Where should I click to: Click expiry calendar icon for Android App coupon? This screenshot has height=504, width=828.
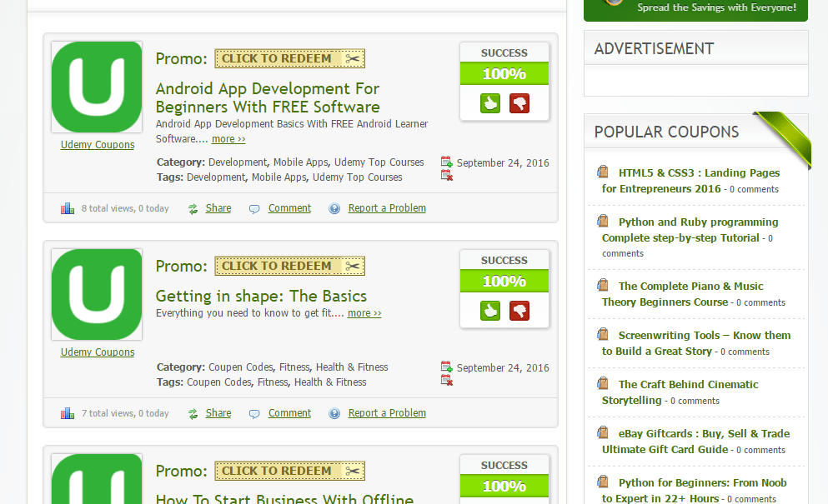pos(447,175)
